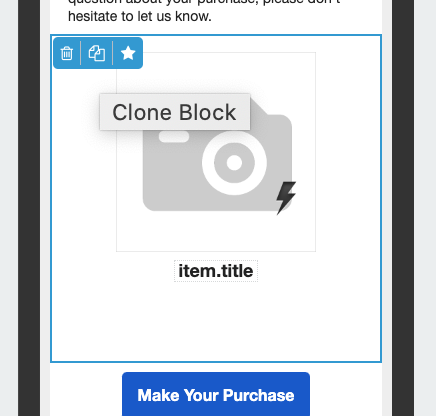Image resolution: width=436 pixels, height=416 pixels.
Task: Click the Make Your Purchase button
Action: 216,394
